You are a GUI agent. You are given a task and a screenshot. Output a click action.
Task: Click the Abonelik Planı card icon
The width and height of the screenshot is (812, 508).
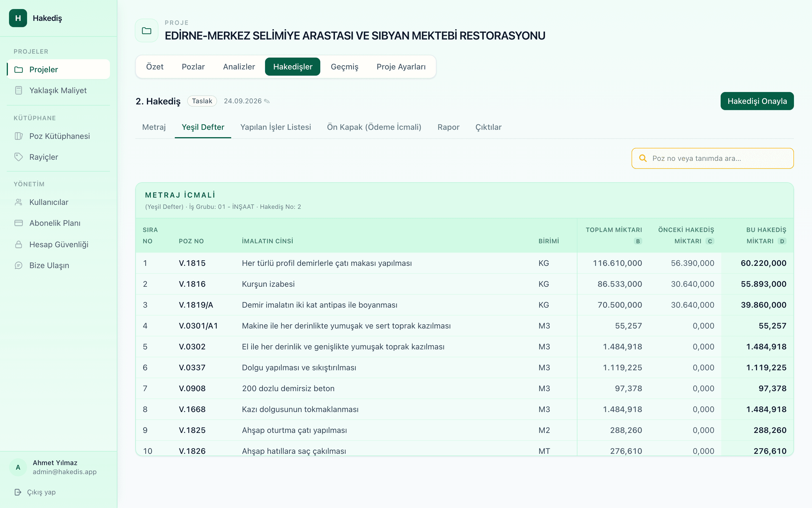pyautogui.click(x=19, y=223)
